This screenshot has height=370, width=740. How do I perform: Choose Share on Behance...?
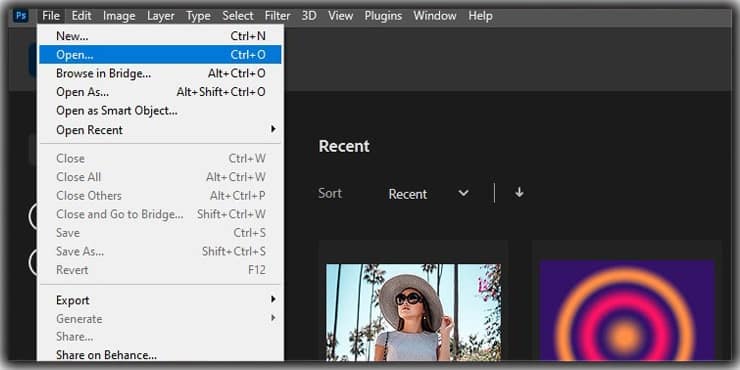click(160, 355)
